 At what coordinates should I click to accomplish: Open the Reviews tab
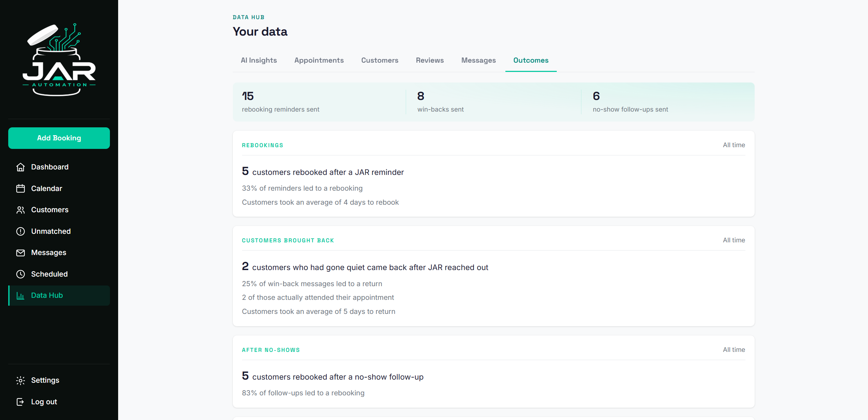430,60
